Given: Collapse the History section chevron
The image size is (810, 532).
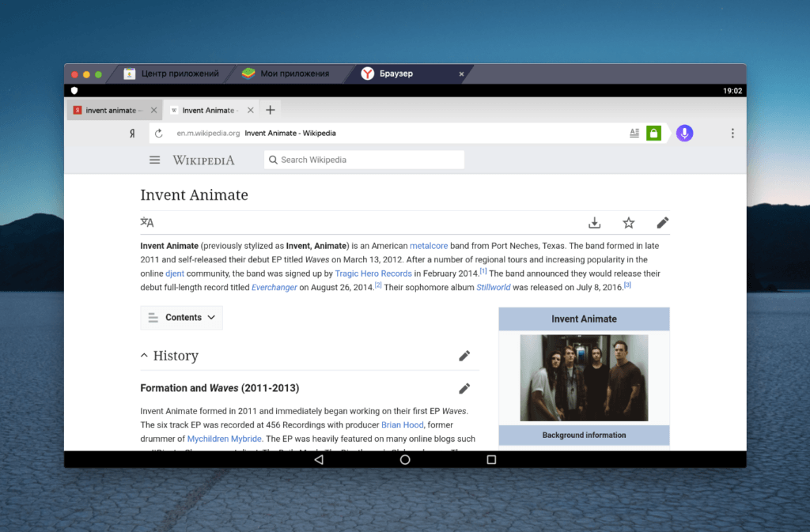Looking at the screenshot, I should (144, 356).
